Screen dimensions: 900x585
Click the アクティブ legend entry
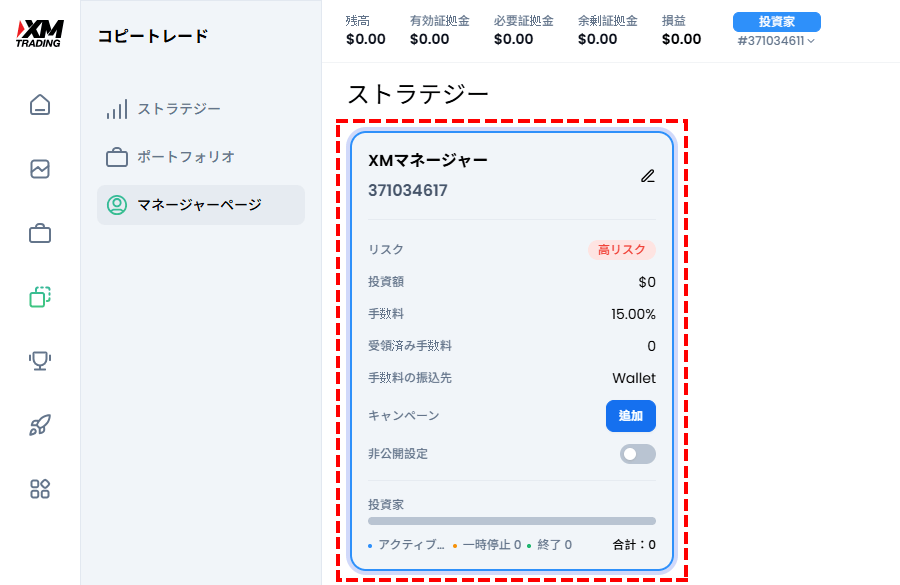[x=406, y=545]
